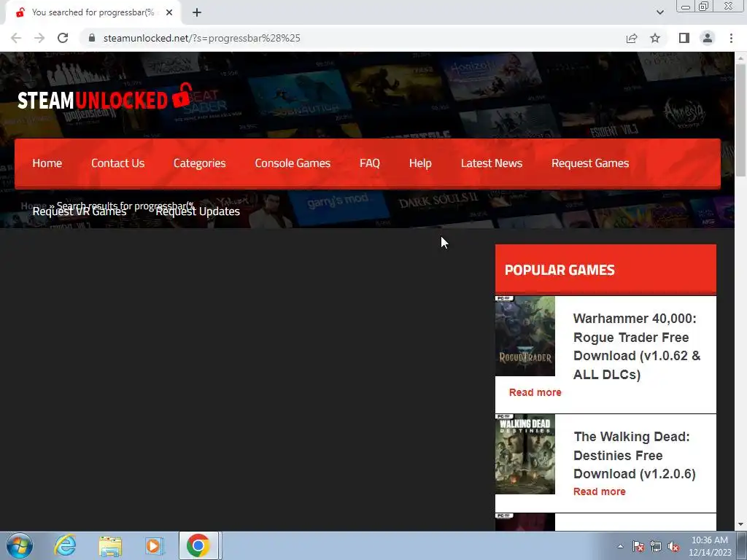Open Request Games page
The width and height of the screenshot is (747, 560).
click(590, 163)
